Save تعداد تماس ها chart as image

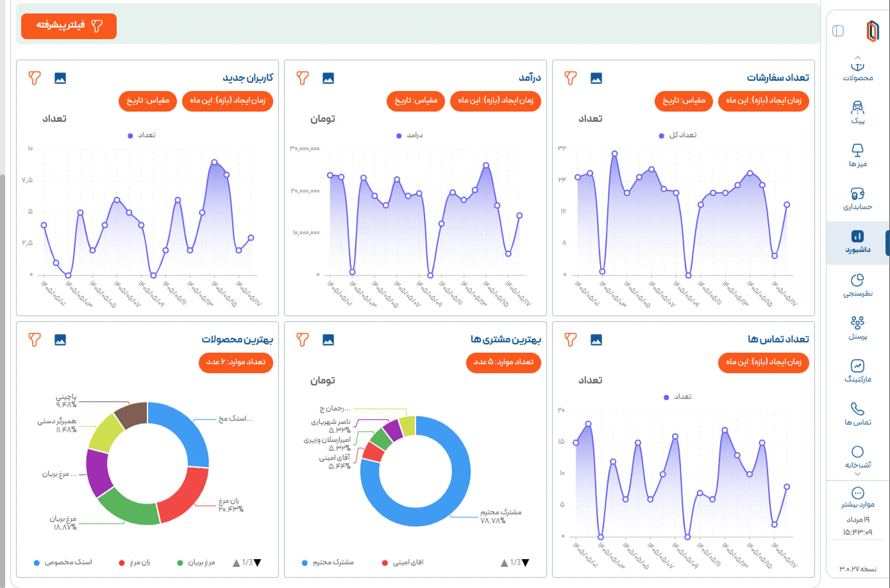coord(596,340)
